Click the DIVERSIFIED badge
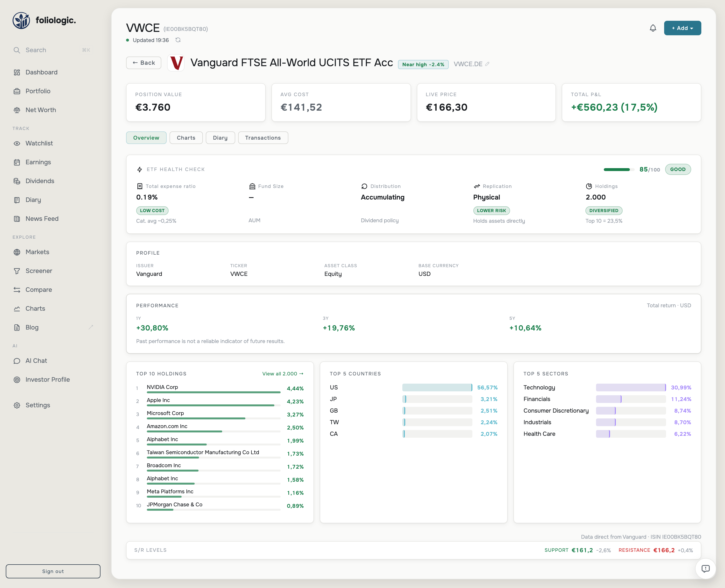This screenshot has width=725, height=588. click(x=604, y=211)
